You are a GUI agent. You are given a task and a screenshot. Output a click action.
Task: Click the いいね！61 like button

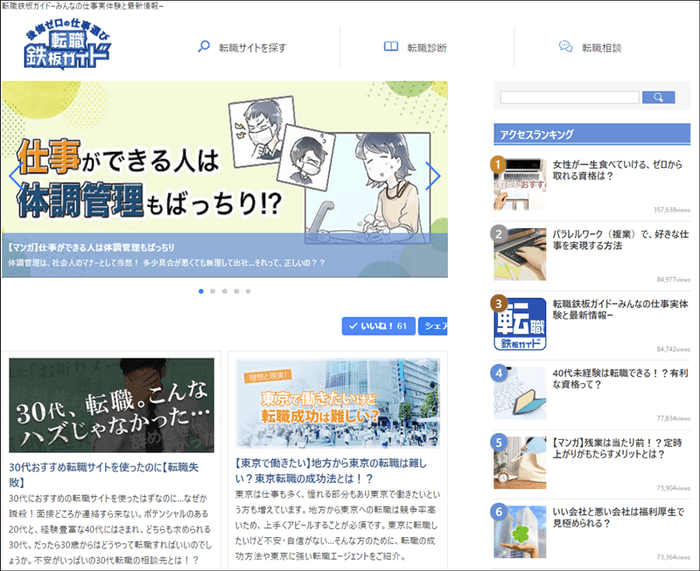click(x=379, y=326)
